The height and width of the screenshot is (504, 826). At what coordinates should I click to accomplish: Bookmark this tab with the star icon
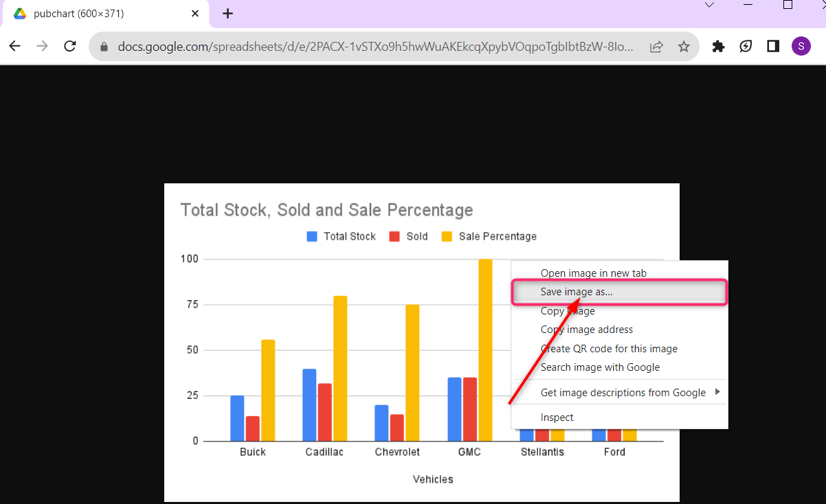pyautogui.click(x=683, y=47)
